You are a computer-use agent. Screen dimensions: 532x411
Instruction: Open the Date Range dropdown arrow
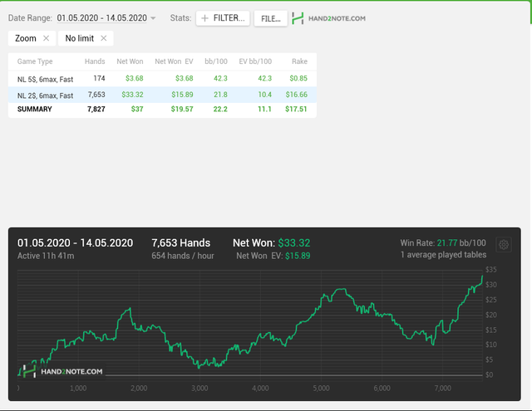coord(153,18)
